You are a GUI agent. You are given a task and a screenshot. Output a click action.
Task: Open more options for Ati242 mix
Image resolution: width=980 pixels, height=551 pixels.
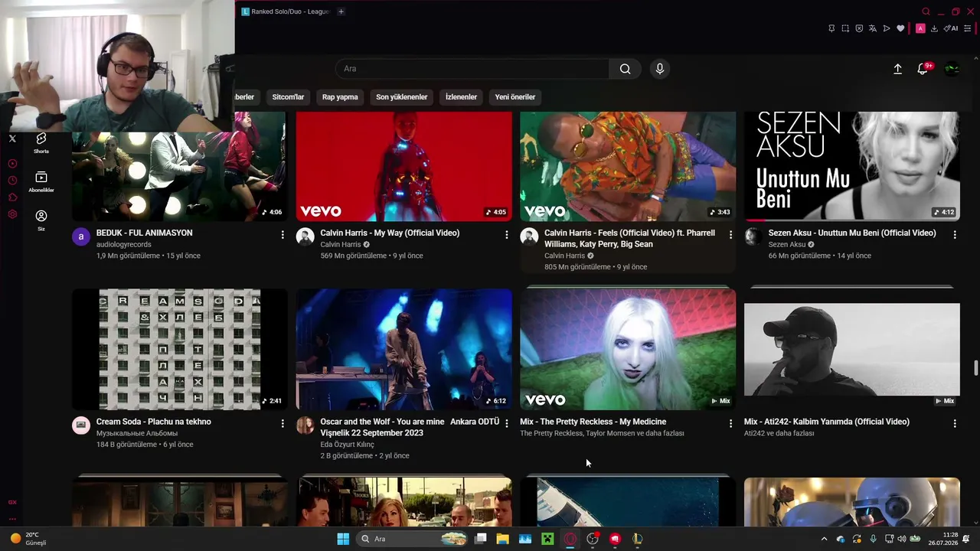[x=955, y=423]
